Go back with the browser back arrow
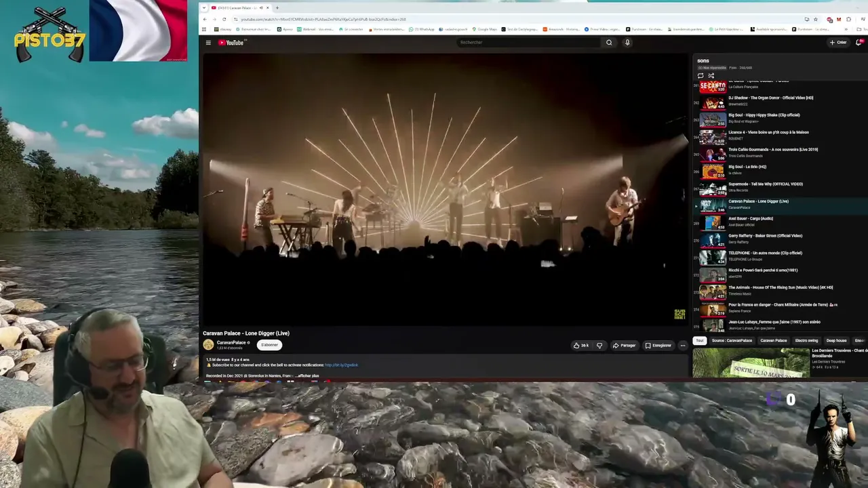 click(x=205, y=19)
